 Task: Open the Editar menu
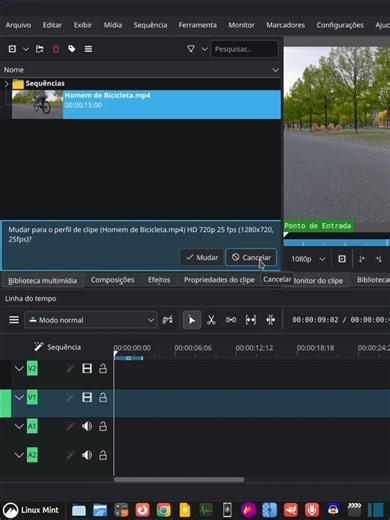pos(52,25)
